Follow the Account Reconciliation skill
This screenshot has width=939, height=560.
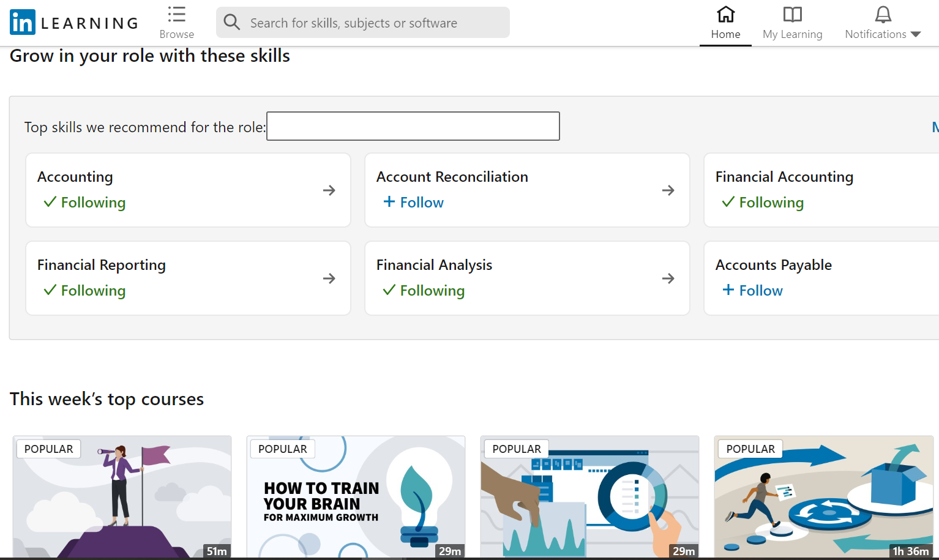(x=413, y=202)
